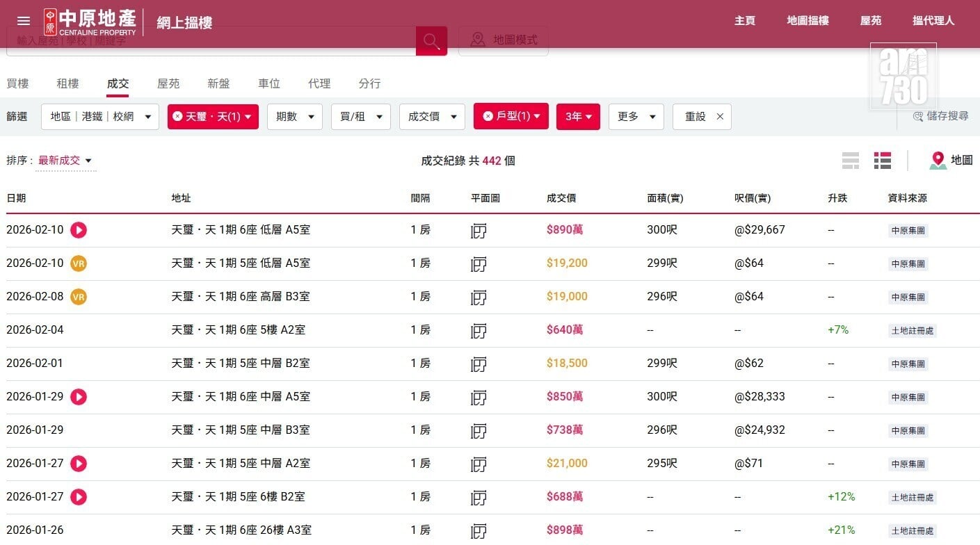
Task: Focus the estate keyword search field
Action: click(x=209, y=42)
